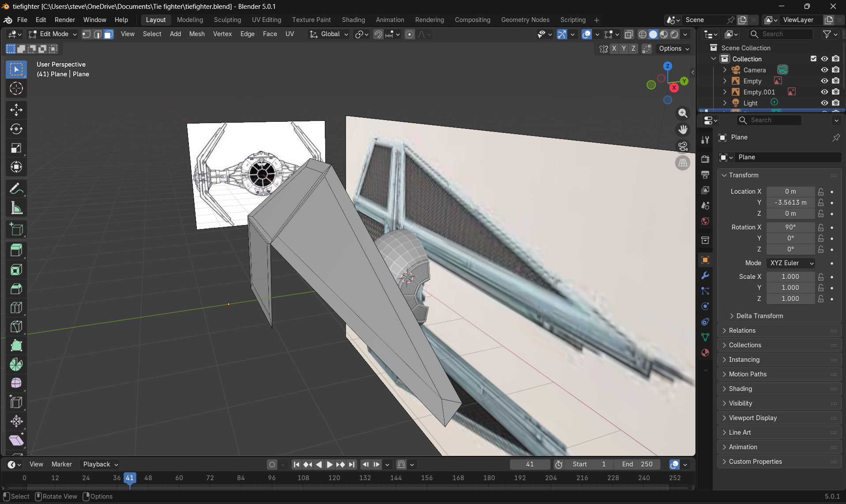Select the Scale tool
This screenshot has height=504, width=846.
pyautogui.click(x=16, y=148)
